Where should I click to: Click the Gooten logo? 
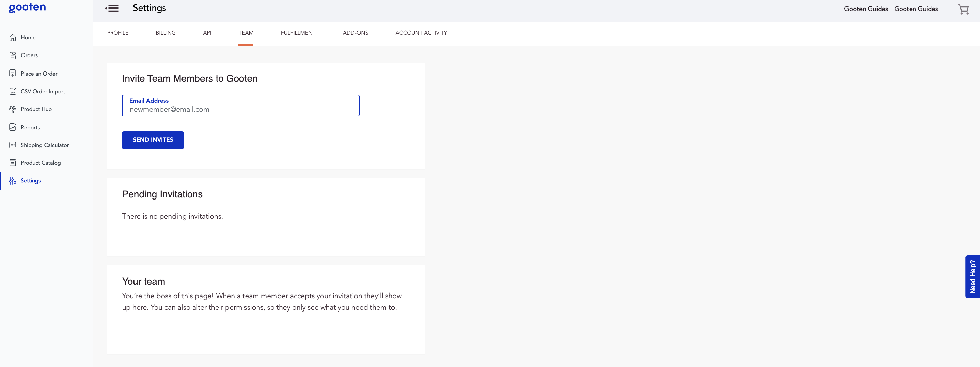tap(27, 7)
